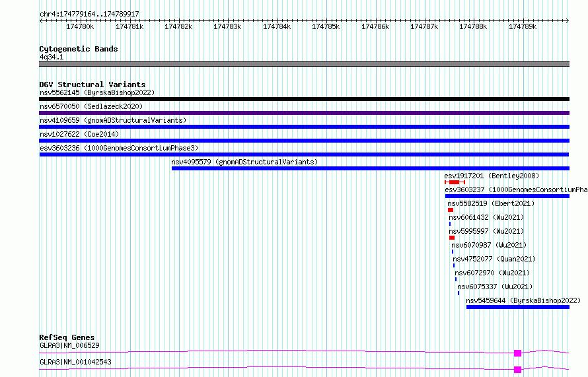Click the 174786k ruler position
The image size is (588, 377).
375,26
